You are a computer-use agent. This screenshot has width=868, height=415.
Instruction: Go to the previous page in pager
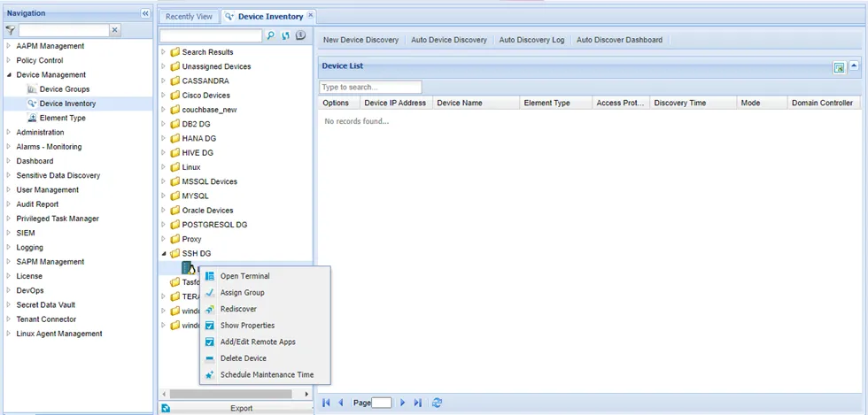[341, 403]
